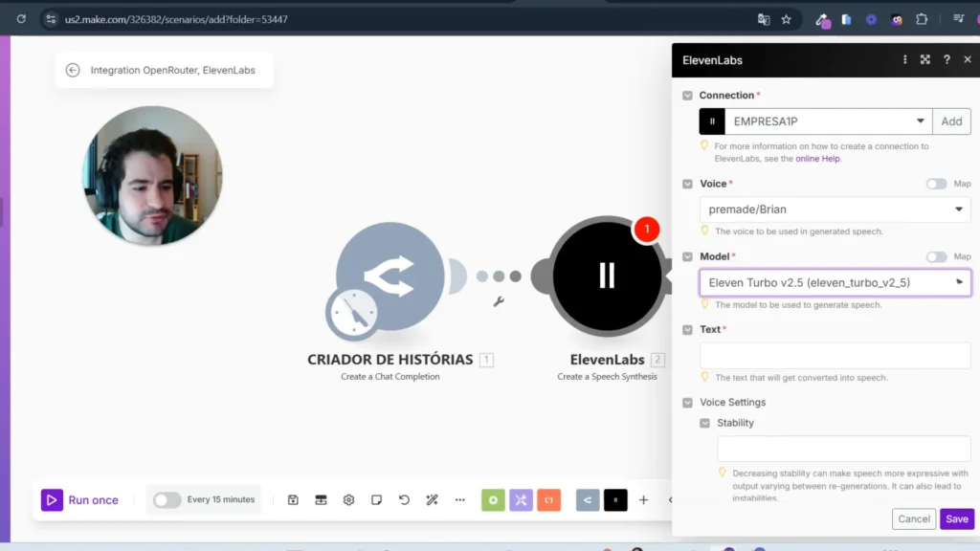Viewport: 980px width, 551px height.
Task: Reload the browser page
Action: click(x=21, y=19)
